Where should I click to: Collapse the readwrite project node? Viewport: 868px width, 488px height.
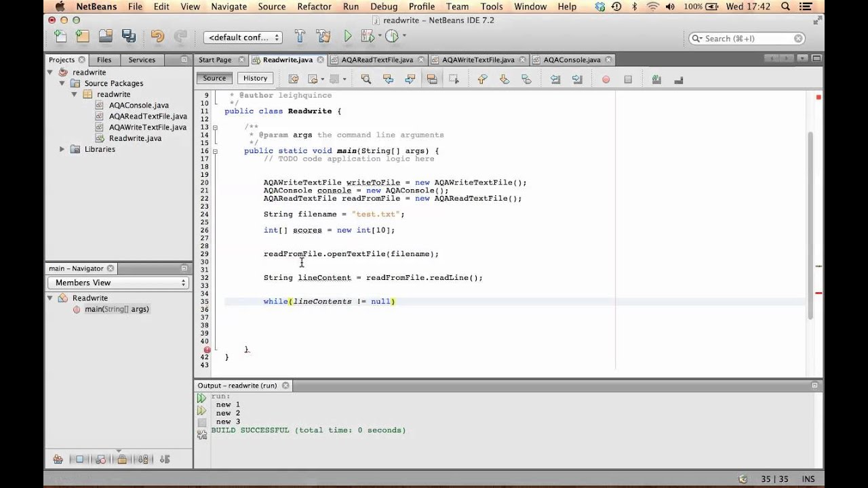point(52,73)
